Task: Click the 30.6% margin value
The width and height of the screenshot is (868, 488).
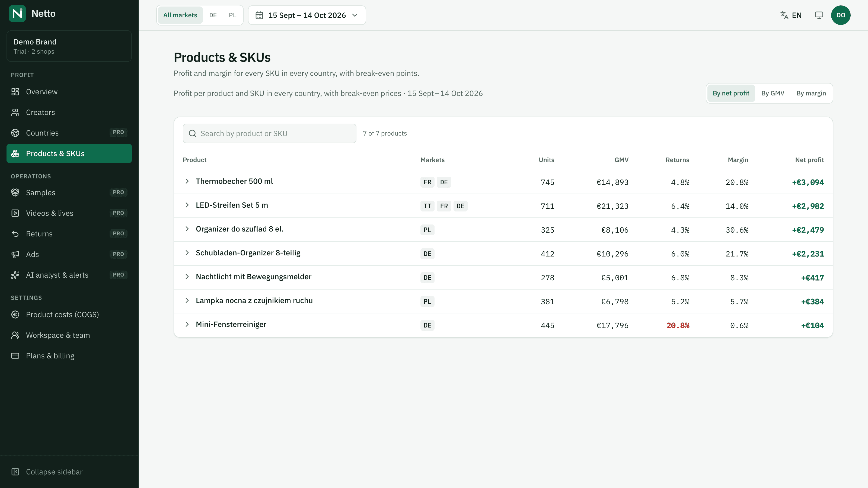Action: [737, 230]
